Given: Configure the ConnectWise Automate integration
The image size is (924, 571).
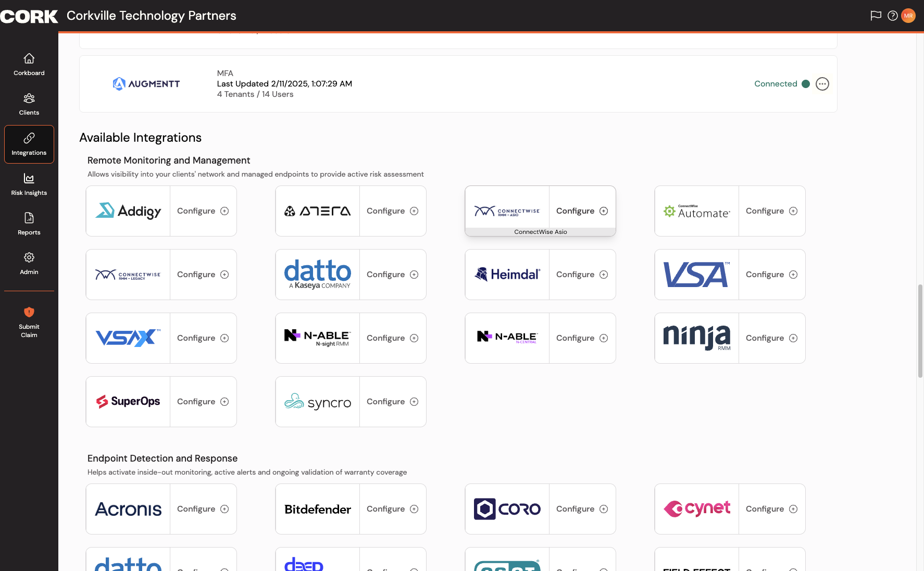Looking at the screenshot, I should pyautogui.click(x=772, y=211).
